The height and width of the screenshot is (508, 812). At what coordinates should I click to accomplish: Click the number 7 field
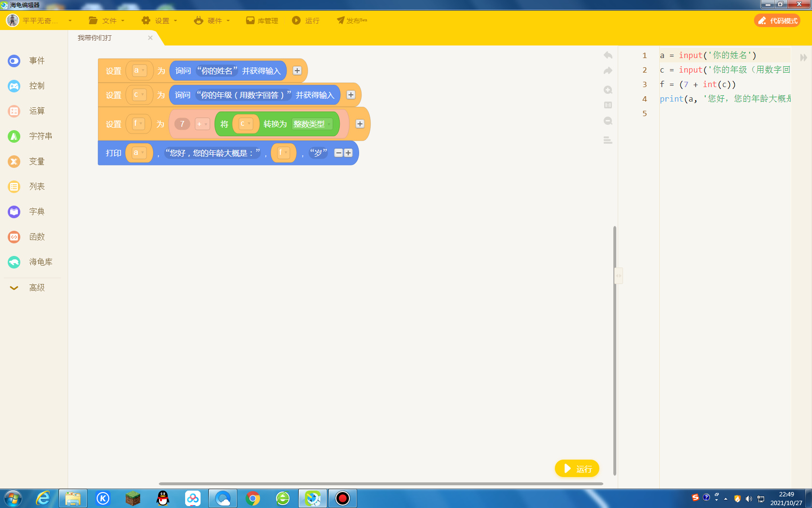point(182,124)
